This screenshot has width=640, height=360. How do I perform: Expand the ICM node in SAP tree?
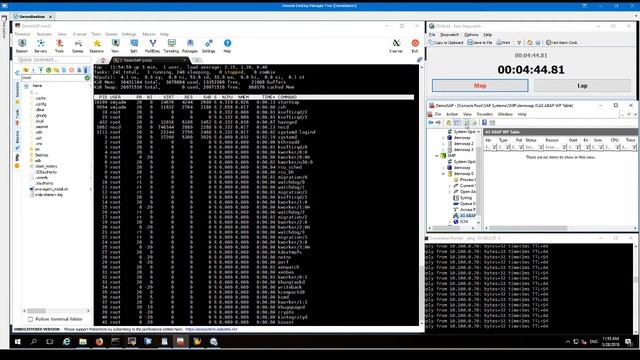450,222
